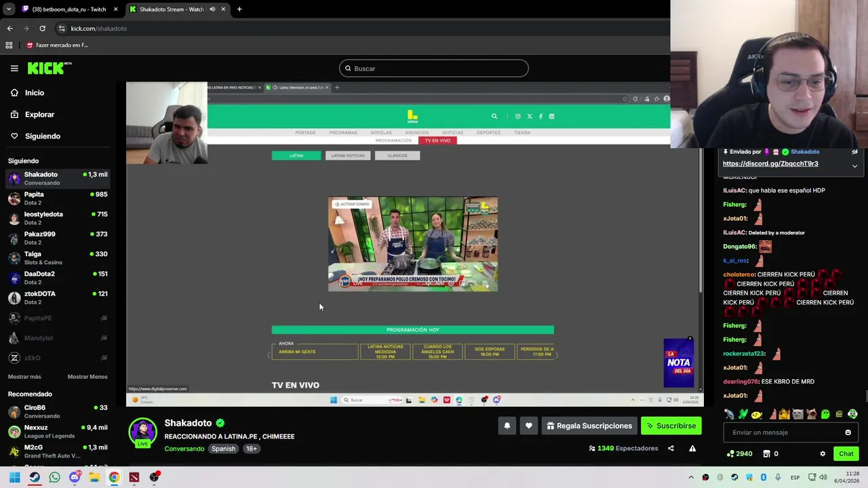
Task: Open Discord from the taskbar
Action: tap(75, 477)
